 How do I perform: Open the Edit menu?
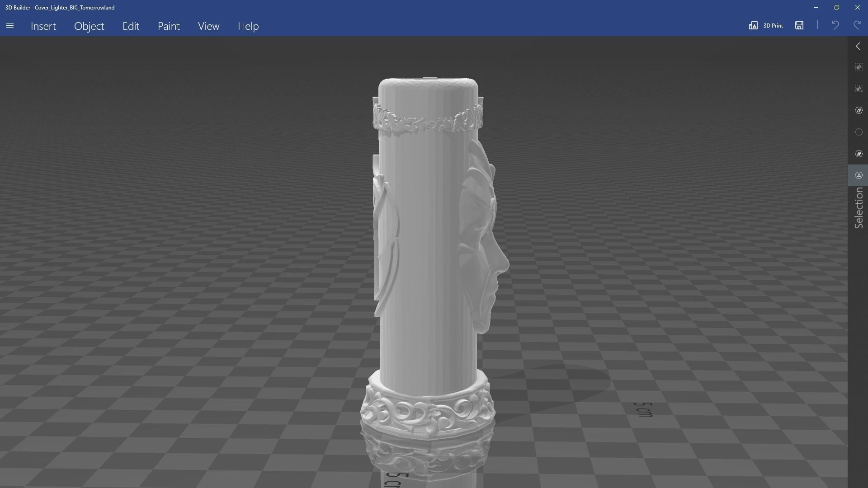click(131, 26)
